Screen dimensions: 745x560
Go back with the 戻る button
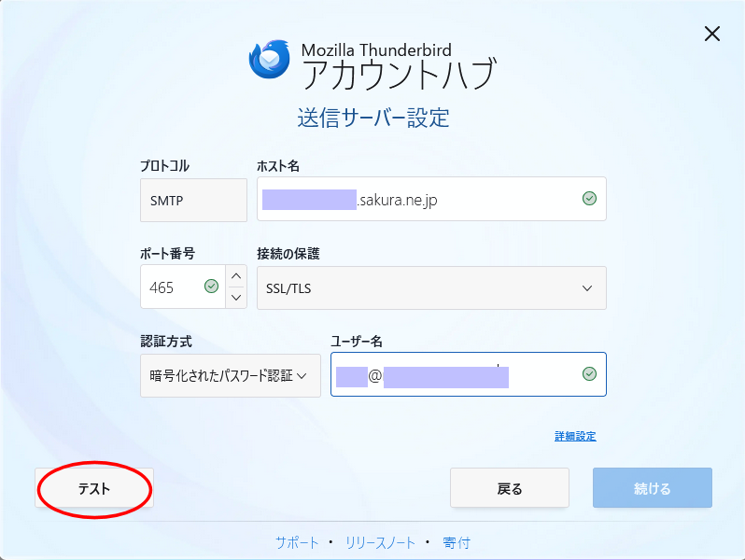click(x=509, y=488)
